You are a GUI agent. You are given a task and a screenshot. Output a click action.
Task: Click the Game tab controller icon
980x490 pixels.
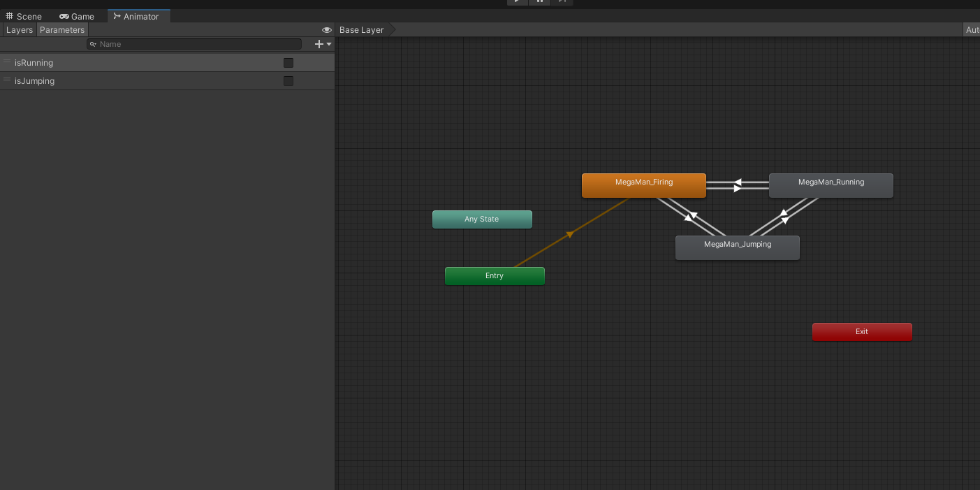64,16
